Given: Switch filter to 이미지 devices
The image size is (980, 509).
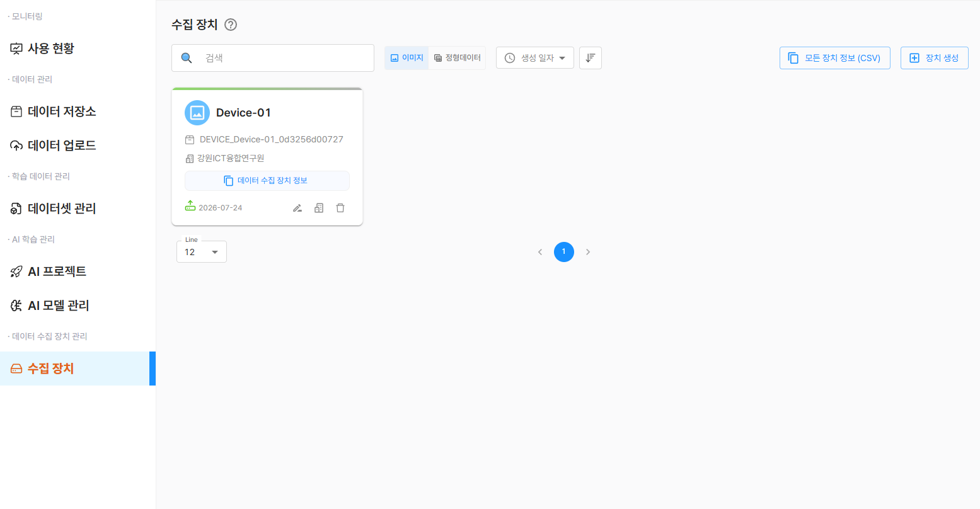Looking at the screenshot, I should 406,58.
